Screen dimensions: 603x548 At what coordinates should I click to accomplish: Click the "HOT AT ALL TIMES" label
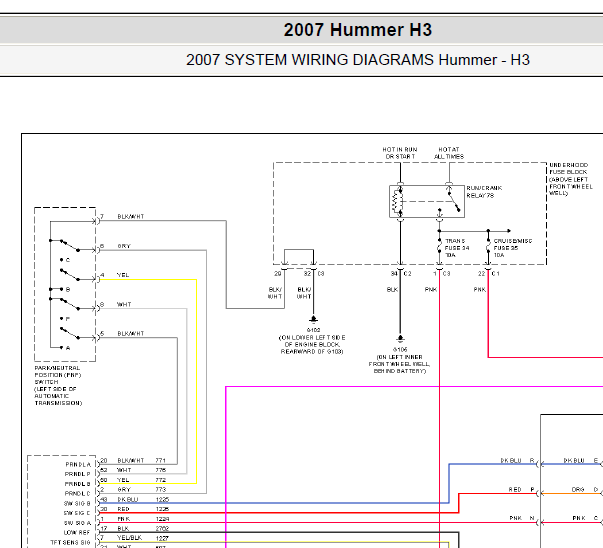(x=449, y=153)
